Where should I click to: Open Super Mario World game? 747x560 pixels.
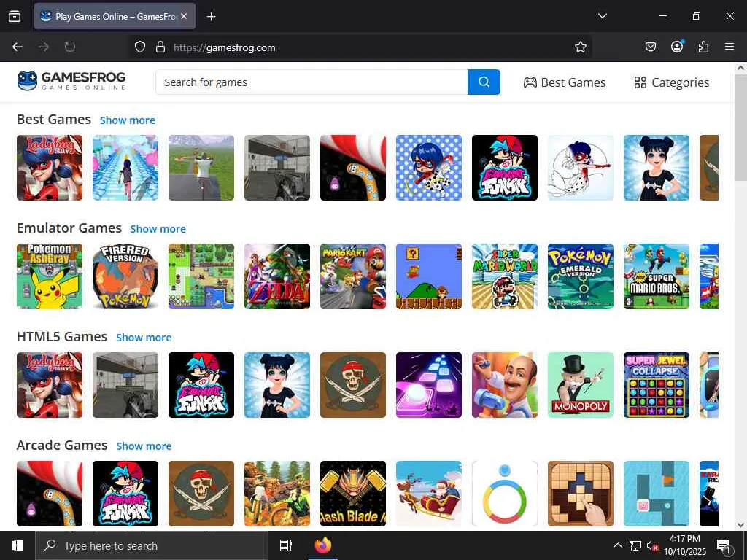pyautogui.click(x=505, y=276)
